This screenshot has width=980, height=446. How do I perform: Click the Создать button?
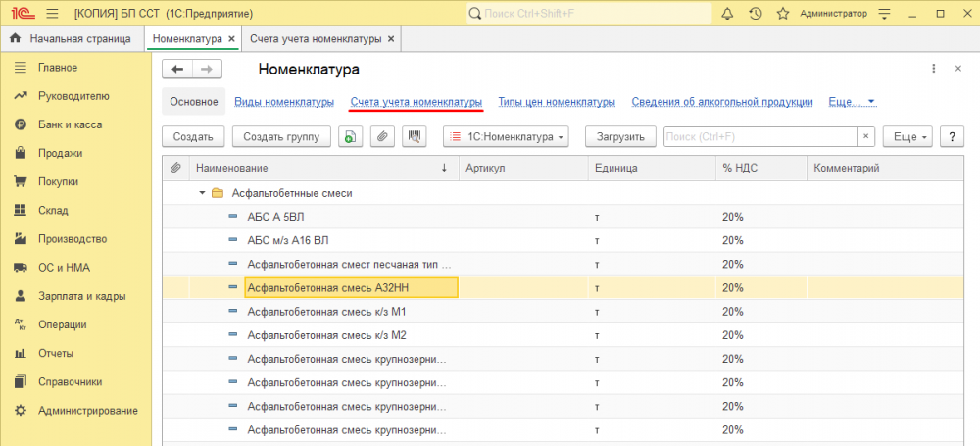pyautogui.click(x=193, y=137)
